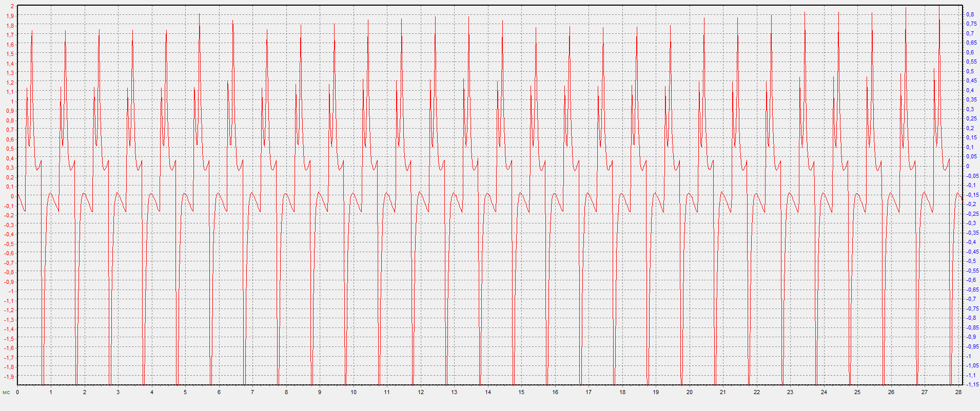The width and height of the screenshot is (980, 411).
Task: Click the -1 label on right blue axis
Action: (x=969, y=356)
